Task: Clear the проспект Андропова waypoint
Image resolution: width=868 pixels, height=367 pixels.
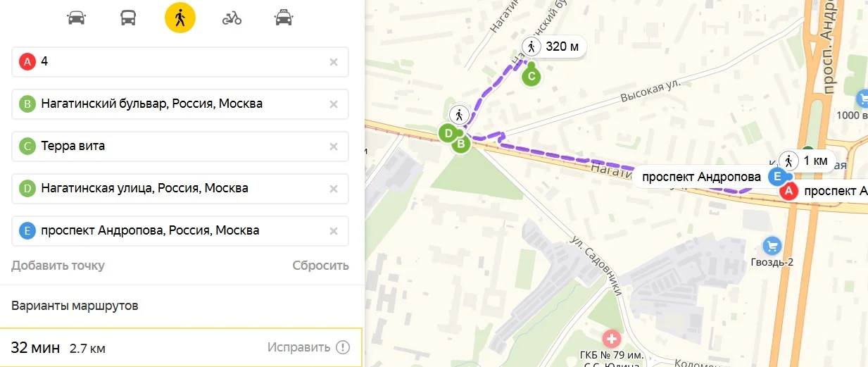Action: coord(334,231)
